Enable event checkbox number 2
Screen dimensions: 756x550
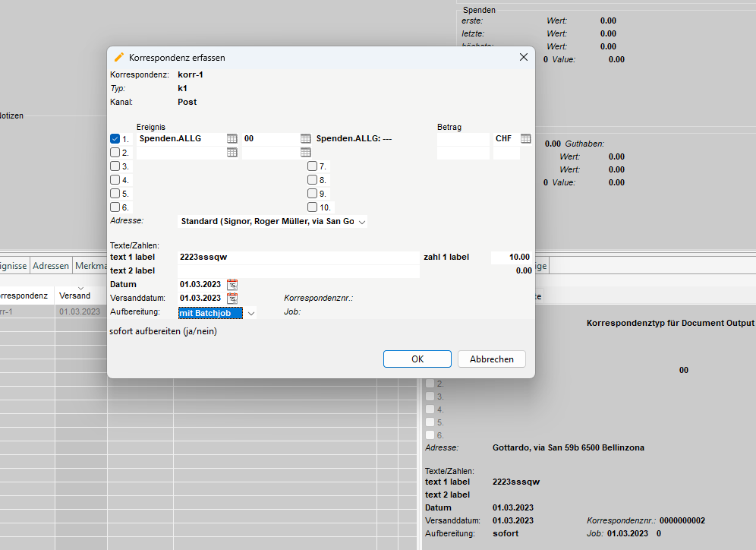[115, 153]
